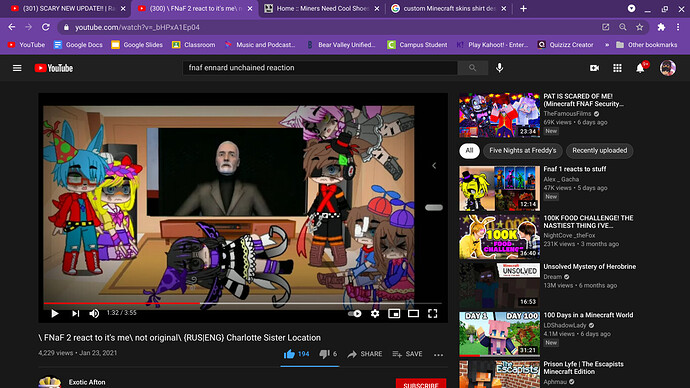Switch to miniplayer view

click(394, 313)
